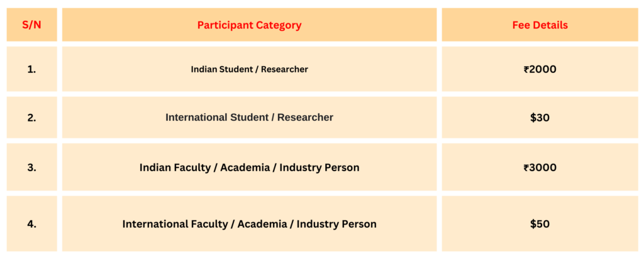
Task: Click the $50 fee amount
Action: (540, 223)
